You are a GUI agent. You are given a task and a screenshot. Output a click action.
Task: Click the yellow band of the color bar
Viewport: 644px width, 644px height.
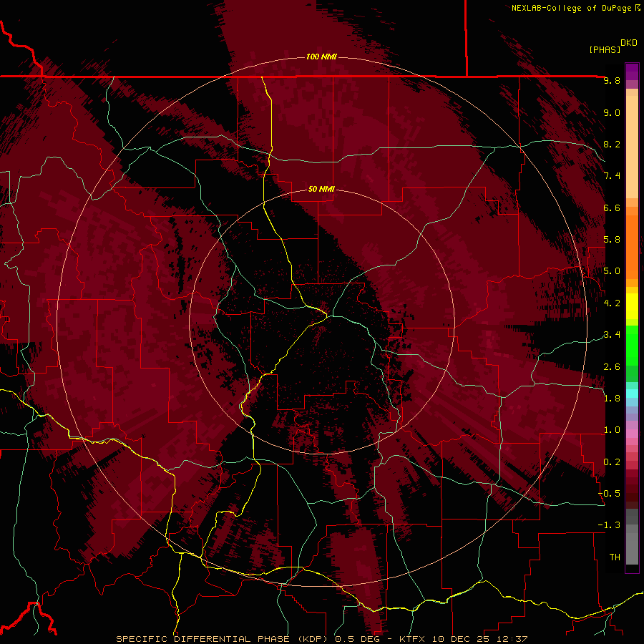(x=632, y=306)
